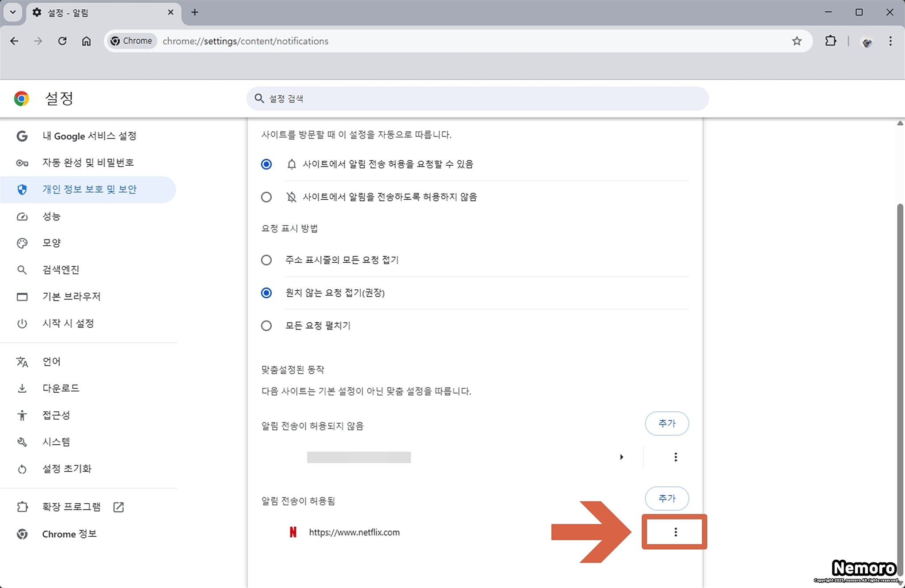Click the back navigation arrow
The height and width of the screenshot is (588, 905).
tap(15, 41)
